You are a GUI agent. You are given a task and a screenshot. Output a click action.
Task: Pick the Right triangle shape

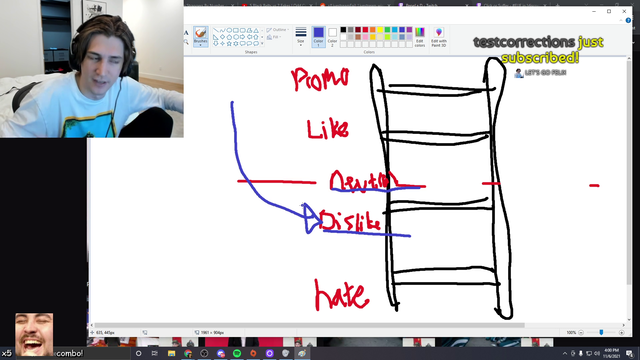click(216, 37)
